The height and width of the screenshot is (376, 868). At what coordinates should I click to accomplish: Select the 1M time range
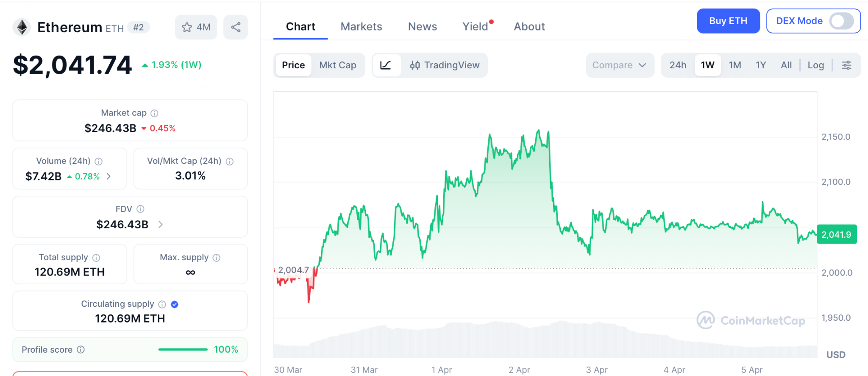[734, 65]
